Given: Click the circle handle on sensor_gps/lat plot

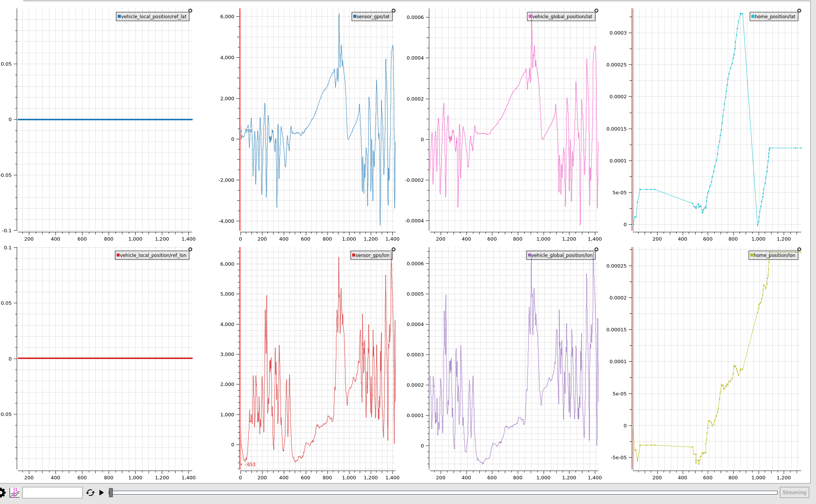Looking at the screenshot, I should tap(394, 11).
